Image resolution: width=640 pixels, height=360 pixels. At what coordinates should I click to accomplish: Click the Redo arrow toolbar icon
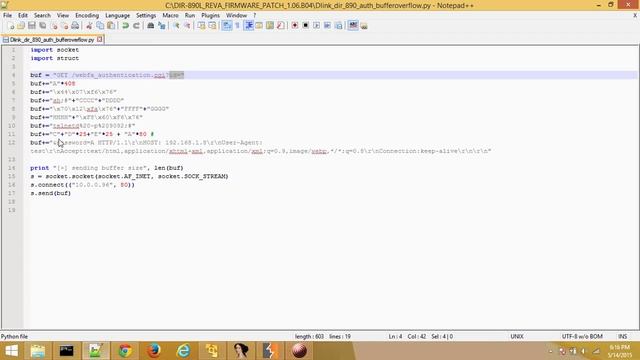tap(136, 26)
